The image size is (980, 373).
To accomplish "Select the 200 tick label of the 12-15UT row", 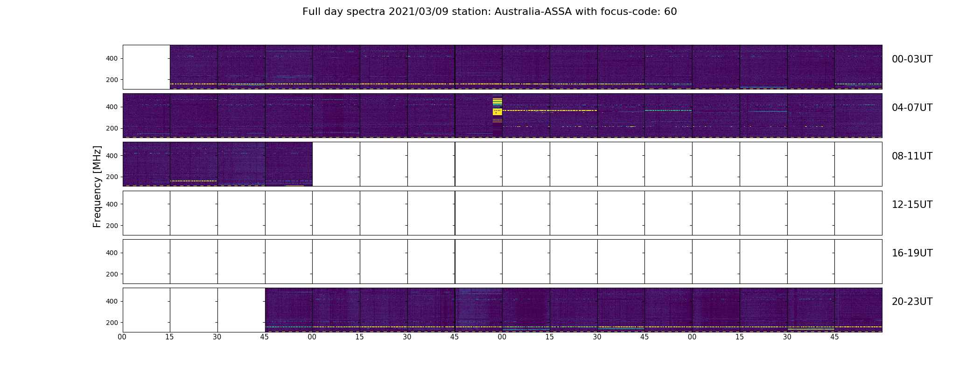I will [x=112, y=226].
